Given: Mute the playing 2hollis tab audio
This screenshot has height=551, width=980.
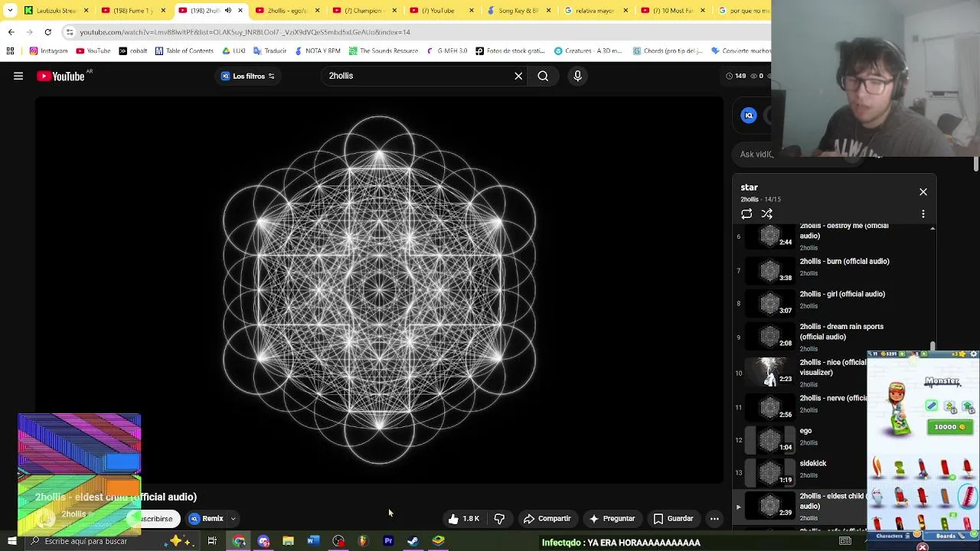Looking at the screenshot, I should click(x=227, y=11).
